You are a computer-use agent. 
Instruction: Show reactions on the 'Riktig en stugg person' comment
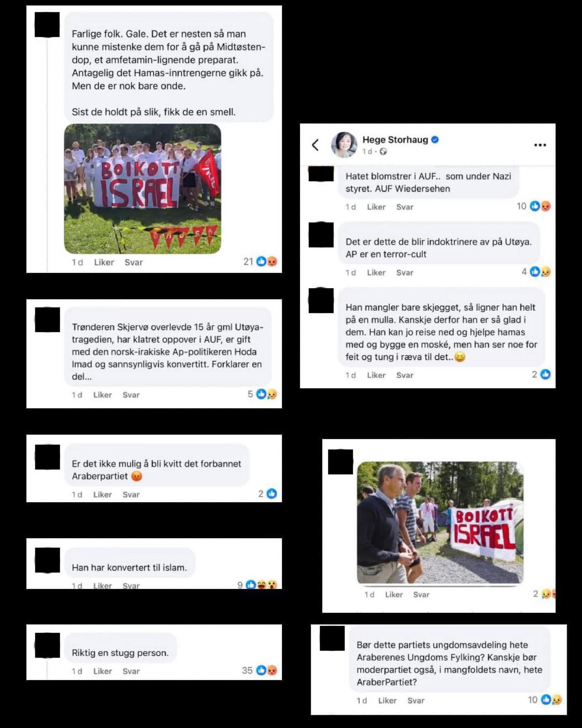[259, 670]
